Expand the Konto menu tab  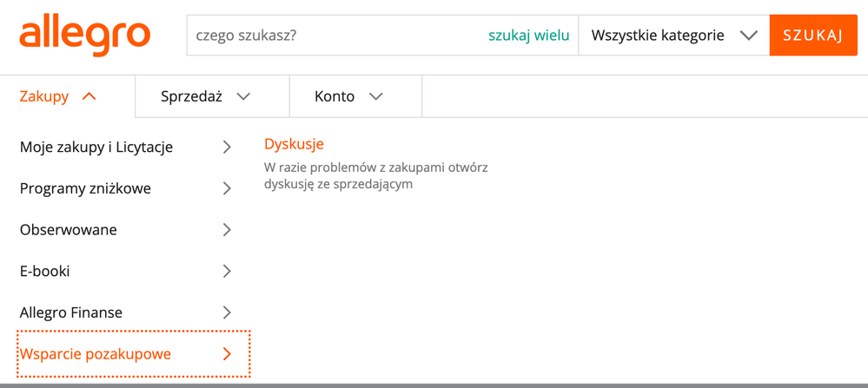[x=356, y=96]
